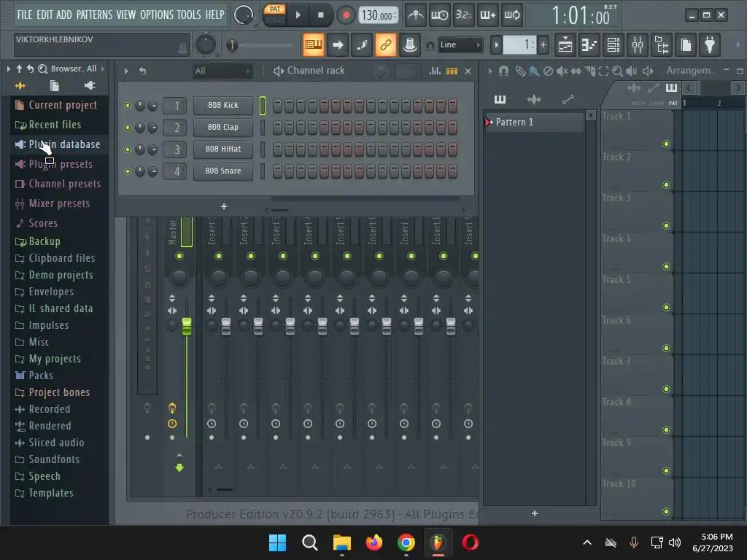Select the playlist zoom tool

point(617,71)
